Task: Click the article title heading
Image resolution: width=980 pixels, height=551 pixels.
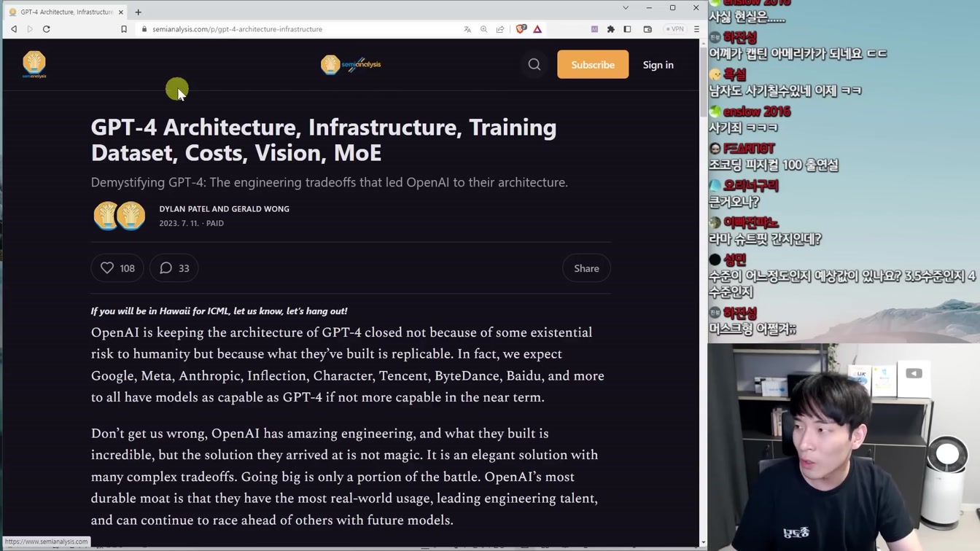Action: click(324, 139)
